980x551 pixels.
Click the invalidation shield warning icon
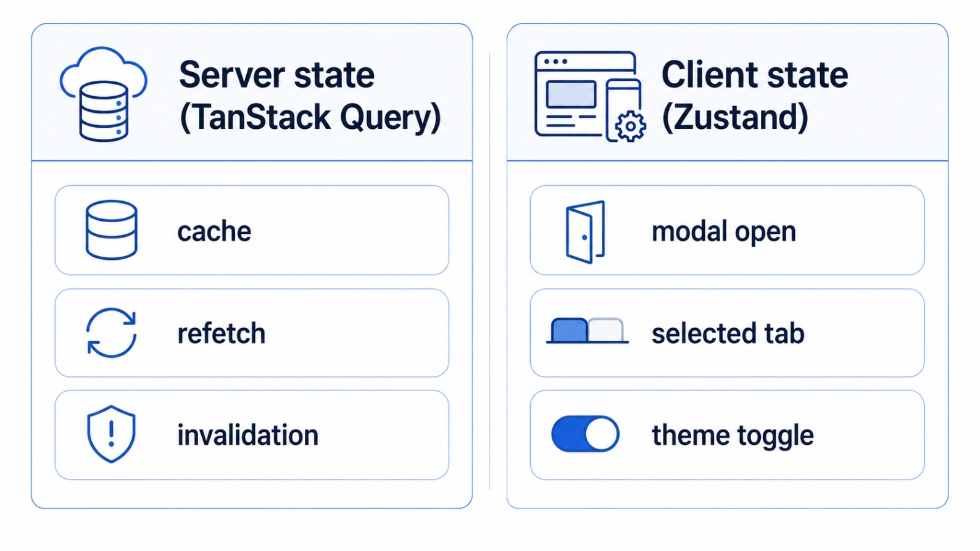pyautogui.click(x=111, y=434)
